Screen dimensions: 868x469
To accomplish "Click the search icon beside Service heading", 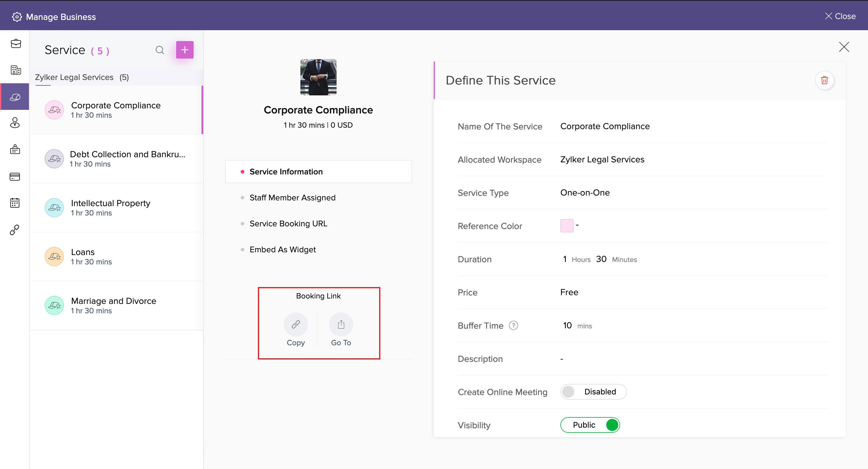I will click(x=160, y=50).
